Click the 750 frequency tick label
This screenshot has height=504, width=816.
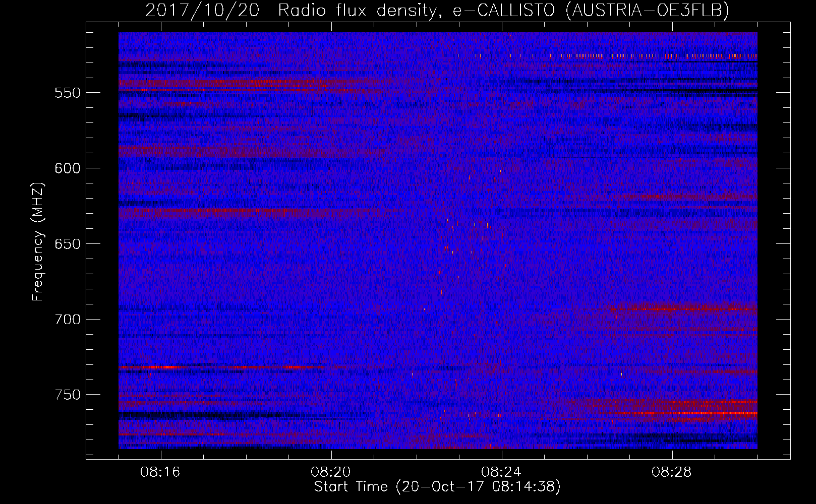(x=68, y=395)
